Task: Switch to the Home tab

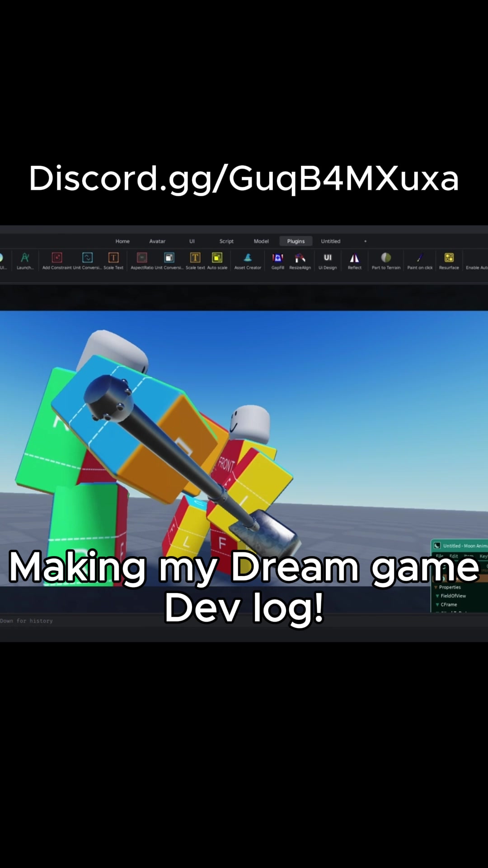Action: pyautogui.click(x=122, y=241)
